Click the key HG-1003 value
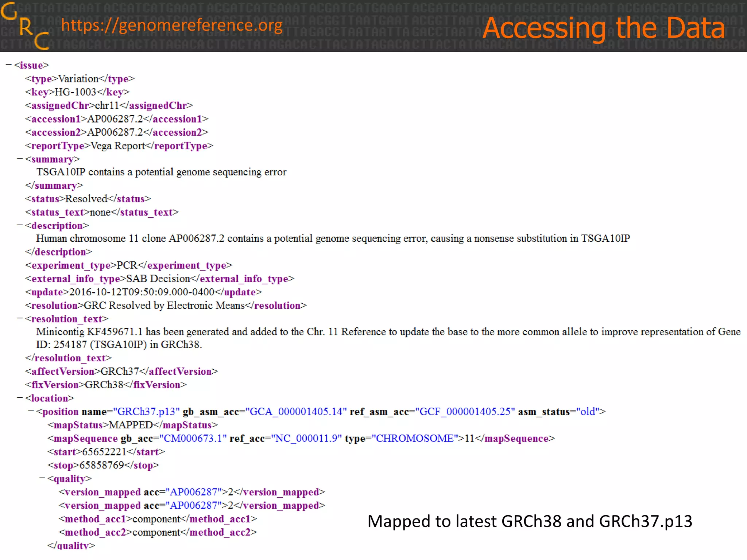Image resolution: width=747 pixels, height=560 pixels. 76,92
